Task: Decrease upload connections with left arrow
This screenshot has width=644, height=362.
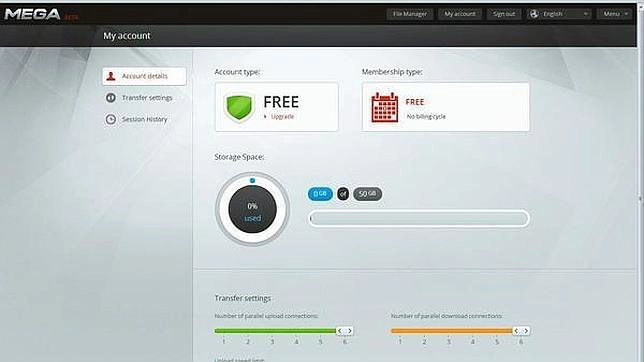Action: 340,331
